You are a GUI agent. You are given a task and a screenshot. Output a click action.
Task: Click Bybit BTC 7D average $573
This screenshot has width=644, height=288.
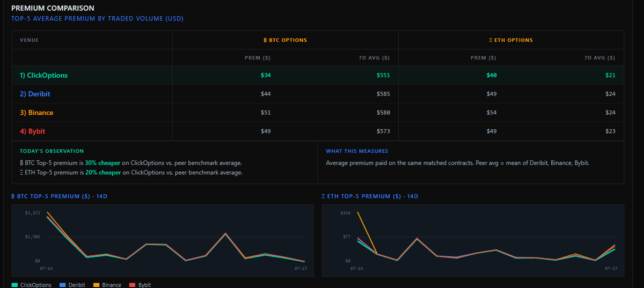[383, 131]
